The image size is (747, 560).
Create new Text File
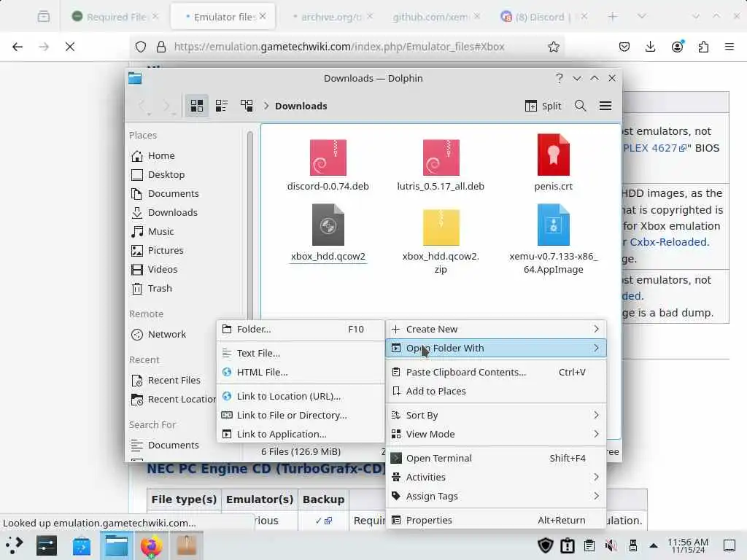coord(301,353)
